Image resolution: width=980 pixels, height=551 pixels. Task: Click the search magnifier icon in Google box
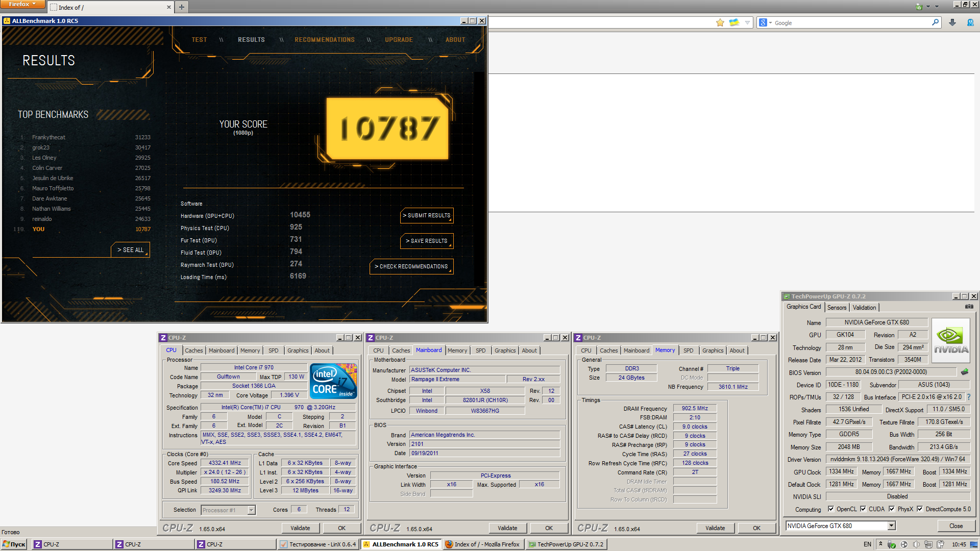point(935,22)
